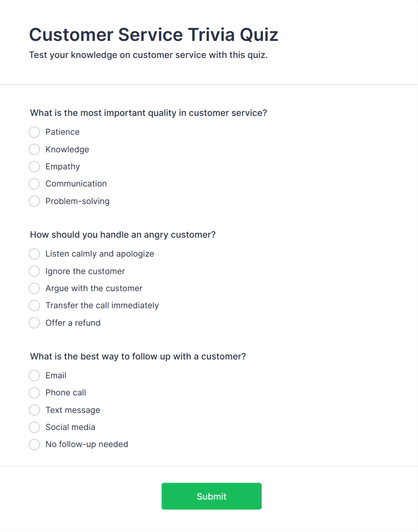The height and width of the screenshot is (532, 418).
Task: Mark Problem-solving as your answer
Action: click(35, 201)
